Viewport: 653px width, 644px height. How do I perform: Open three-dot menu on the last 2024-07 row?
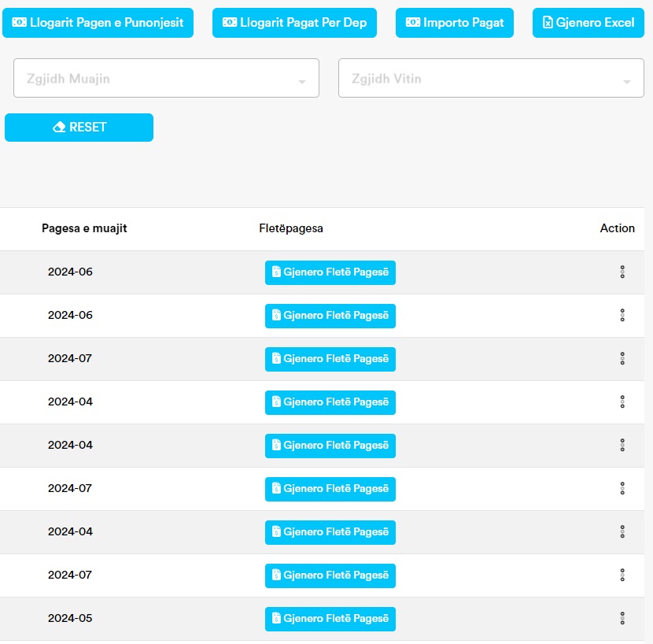click(622, 575)
